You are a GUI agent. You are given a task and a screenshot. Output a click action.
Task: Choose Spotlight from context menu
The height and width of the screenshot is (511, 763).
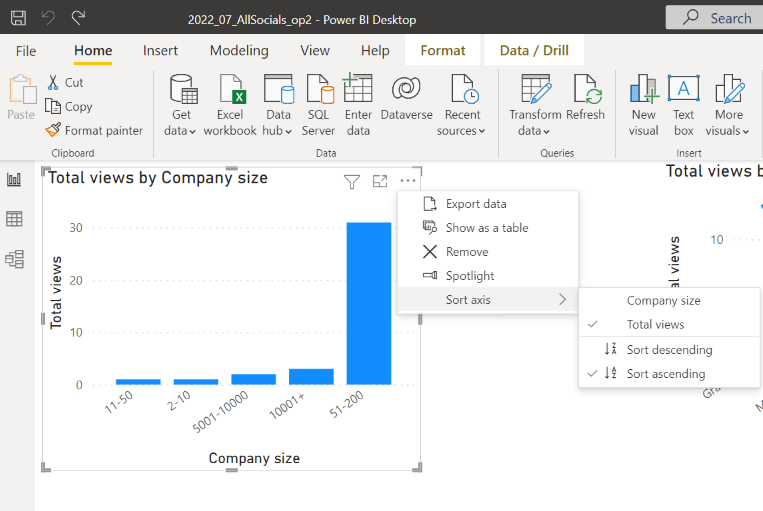[488, 275]
